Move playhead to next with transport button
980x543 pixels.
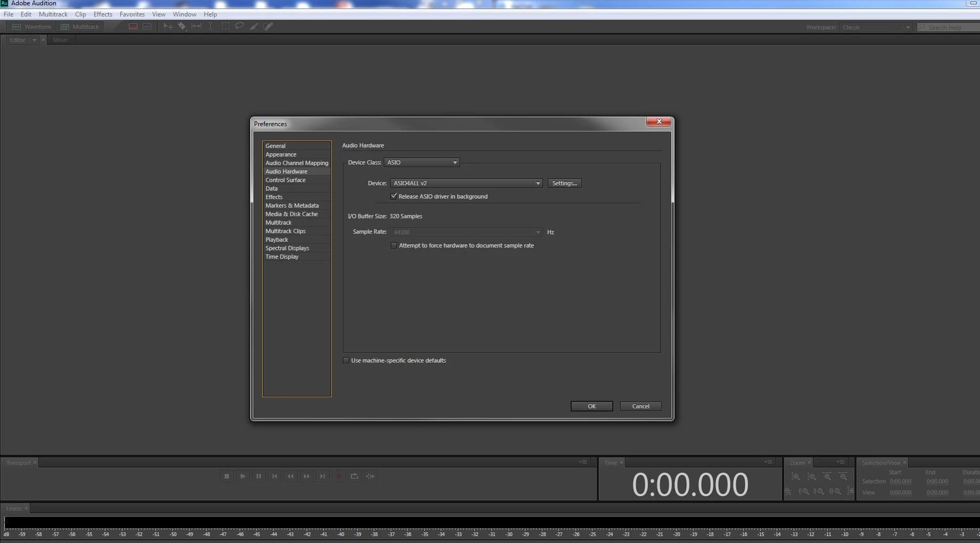(x=323, y=476)
